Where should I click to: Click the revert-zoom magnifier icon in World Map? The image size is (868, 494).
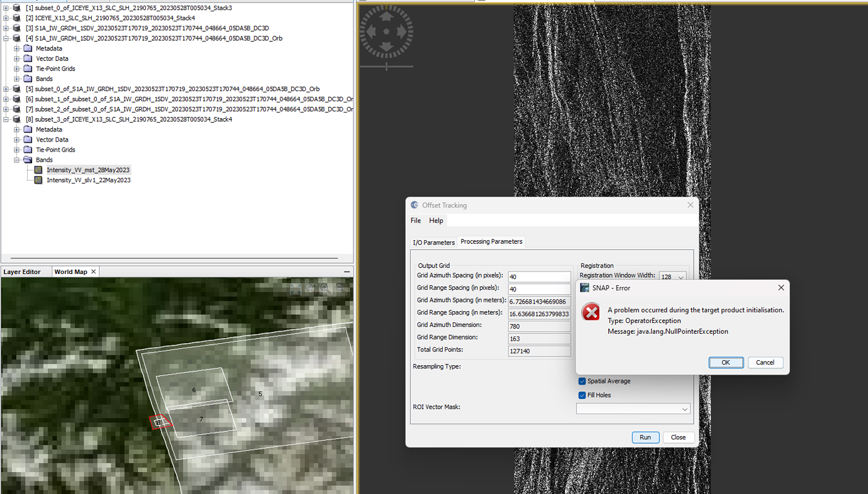[309, 288]
